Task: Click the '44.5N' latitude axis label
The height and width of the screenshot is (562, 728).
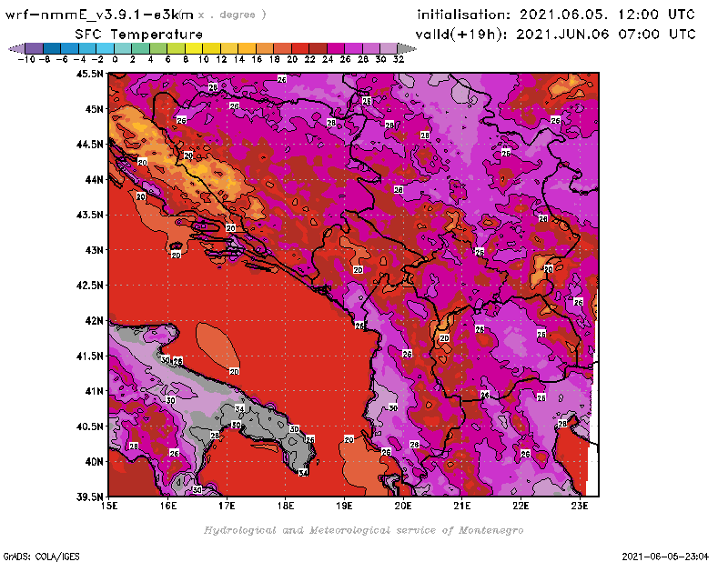Action: pyautogui.click(x=89, y=145)
